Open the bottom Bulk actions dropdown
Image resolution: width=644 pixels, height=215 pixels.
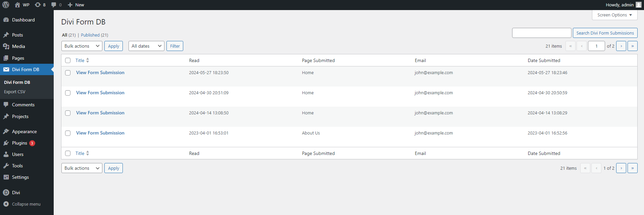(82, 168)
